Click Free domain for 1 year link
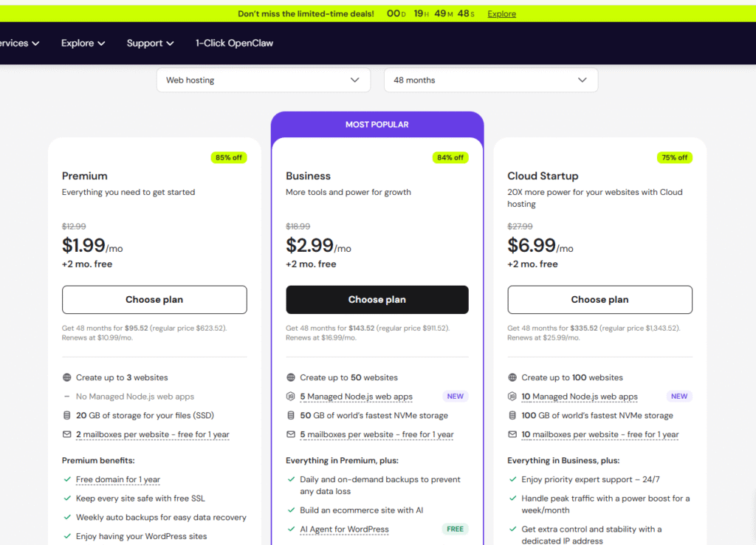This screenshot has height=545, width=756. point(118,480)
